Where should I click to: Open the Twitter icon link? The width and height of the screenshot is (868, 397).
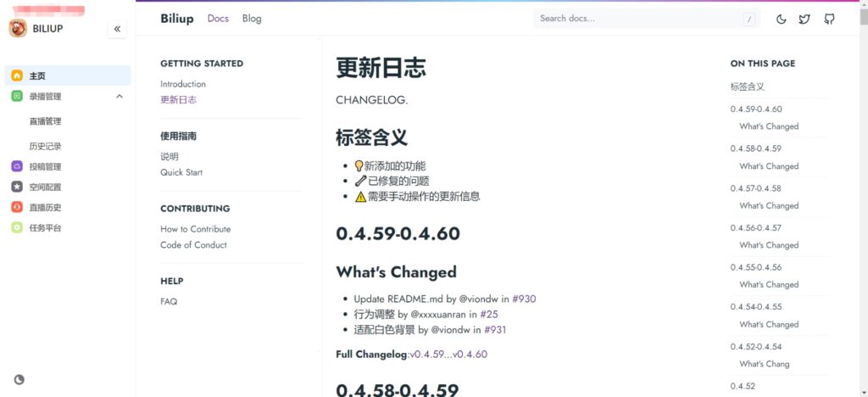(x=804, y=19)
